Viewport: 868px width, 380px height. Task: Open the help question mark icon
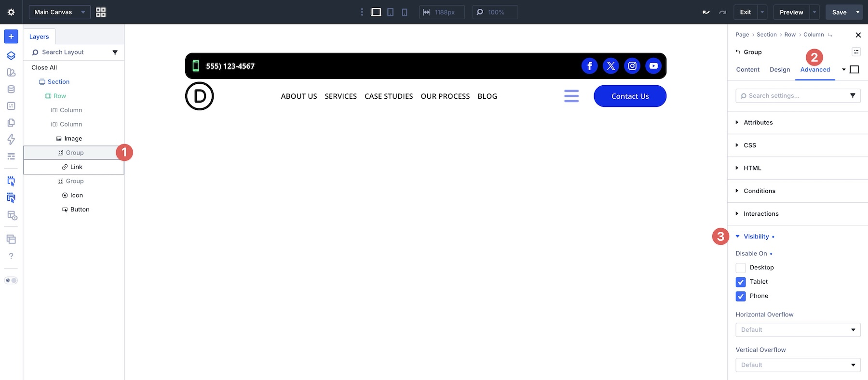tap(11, 256)
